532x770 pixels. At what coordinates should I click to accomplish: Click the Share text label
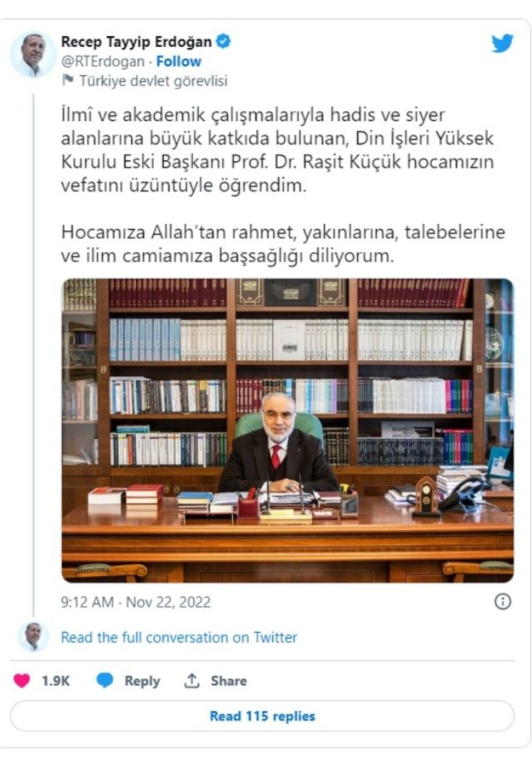[x=228, y=681]
